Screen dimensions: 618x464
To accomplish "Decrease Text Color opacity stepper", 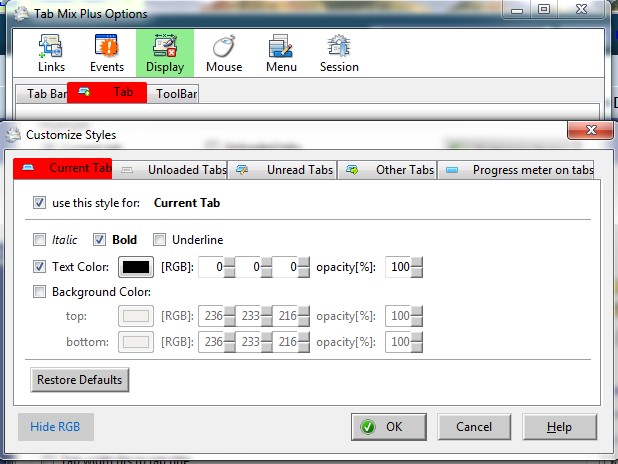I will tap(417, 272).
